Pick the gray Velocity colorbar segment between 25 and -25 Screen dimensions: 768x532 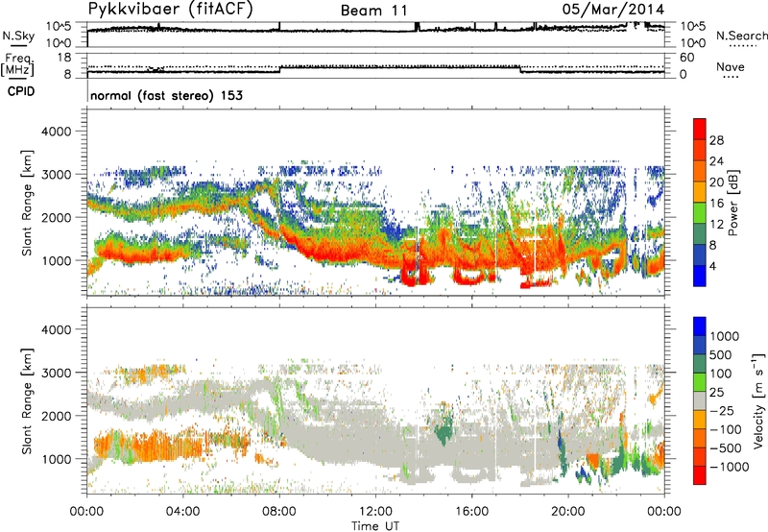coord(700,400)
